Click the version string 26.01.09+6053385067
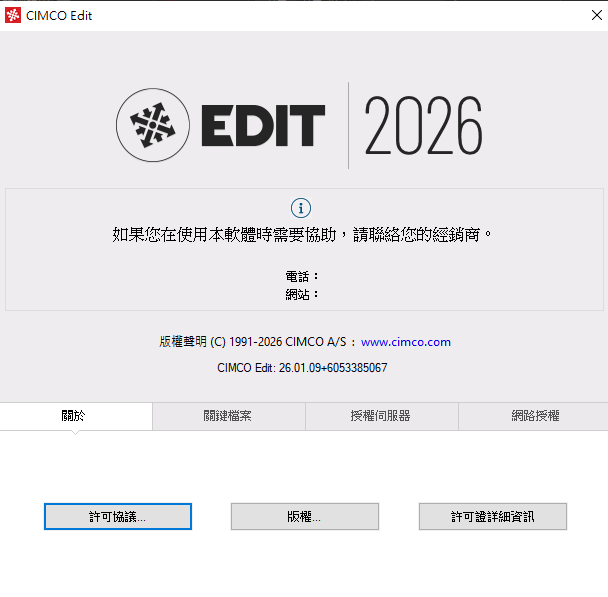The image size is (608, 597). click(333, 368)
